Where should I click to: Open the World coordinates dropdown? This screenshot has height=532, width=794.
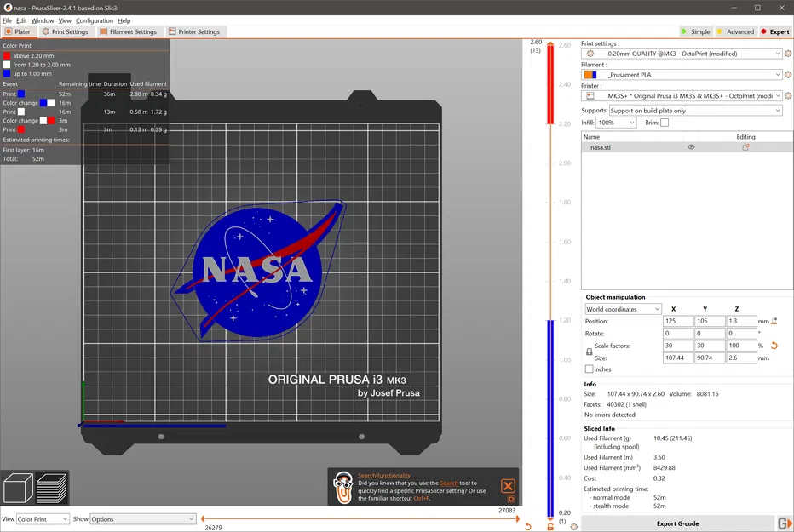point(623,309)
